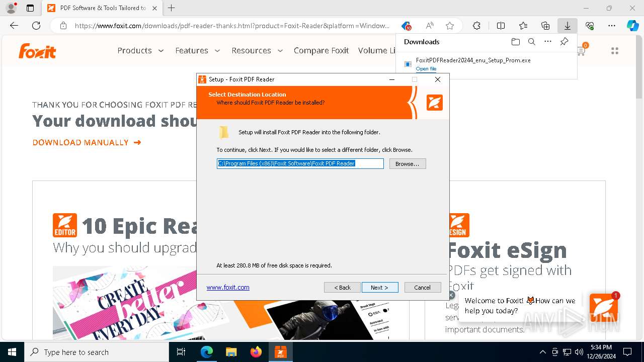Click Compare Foxit menu item

(321, 50)
